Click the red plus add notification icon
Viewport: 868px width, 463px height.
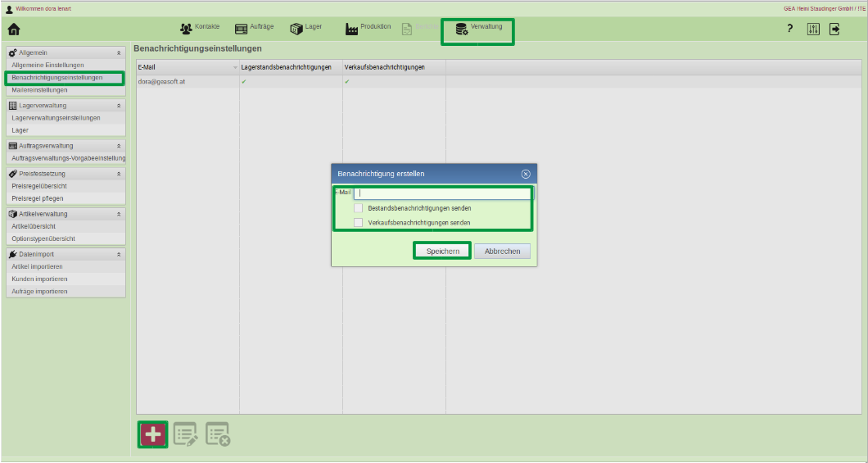coord(152,434)
